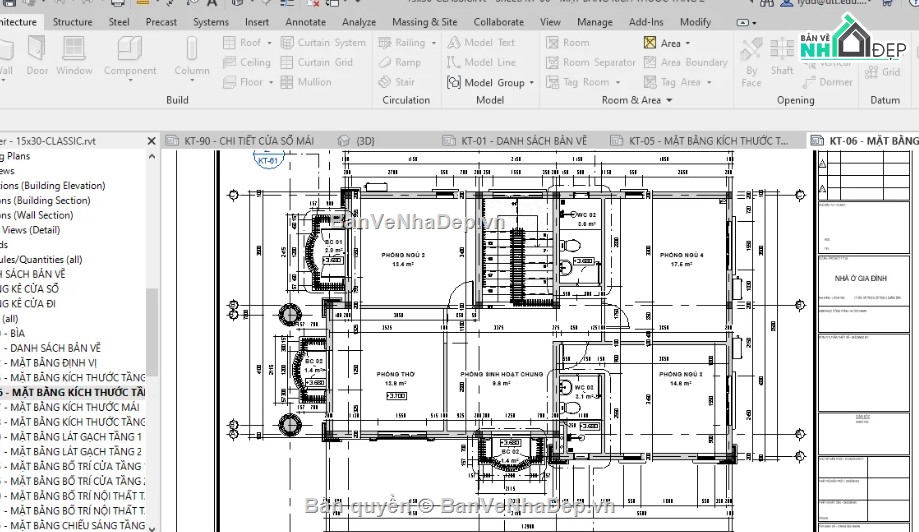Select the Stair tool
919x532 pixels.
[397, 82]
